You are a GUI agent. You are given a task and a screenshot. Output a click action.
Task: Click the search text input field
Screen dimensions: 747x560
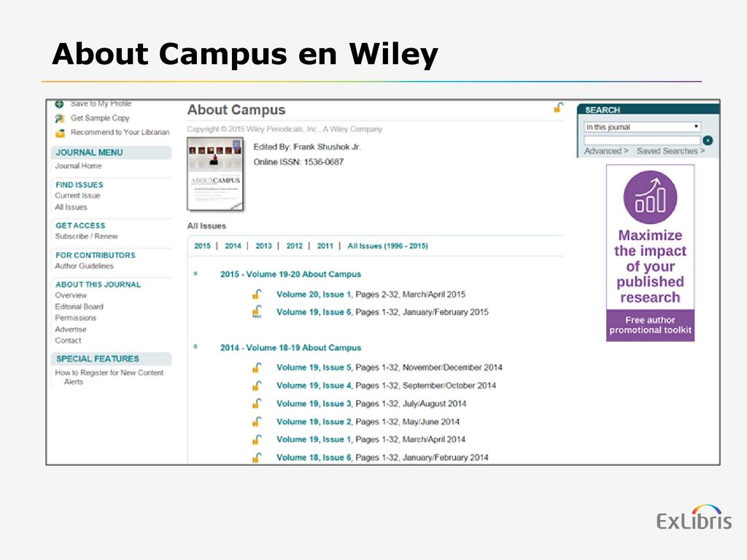click(642, 141)
